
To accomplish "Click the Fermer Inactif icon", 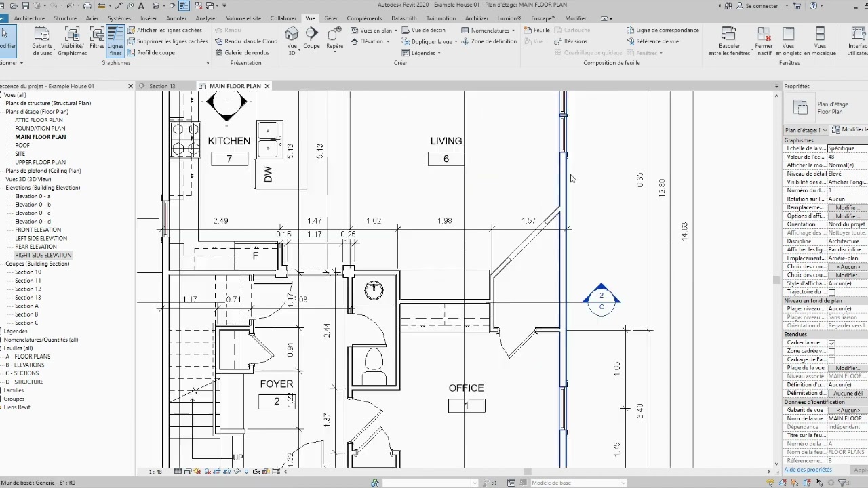I will [x=764, y=35].
